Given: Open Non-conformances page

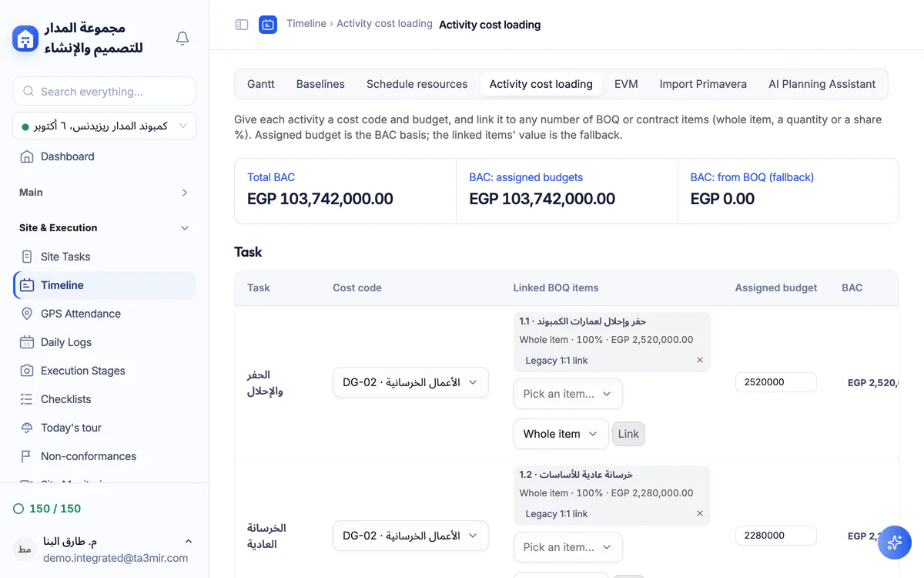Looking at the screenshot, I should (105, 456).
